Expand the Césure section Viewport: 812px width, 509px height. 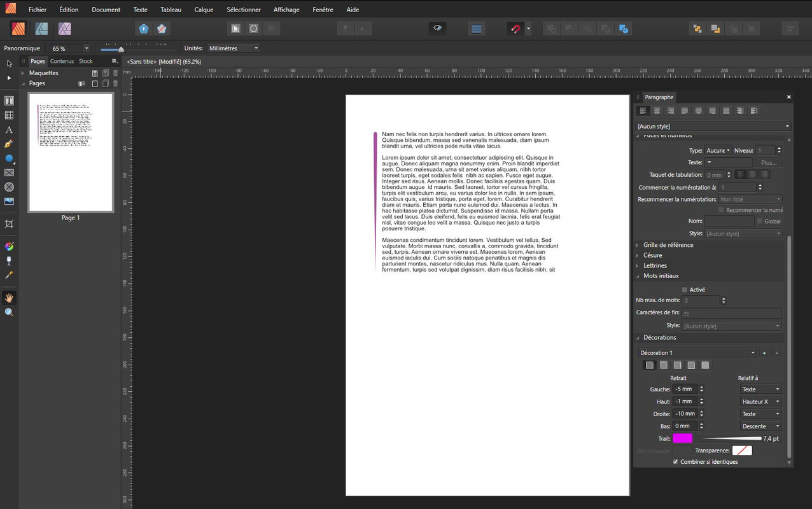coord(638,255)
